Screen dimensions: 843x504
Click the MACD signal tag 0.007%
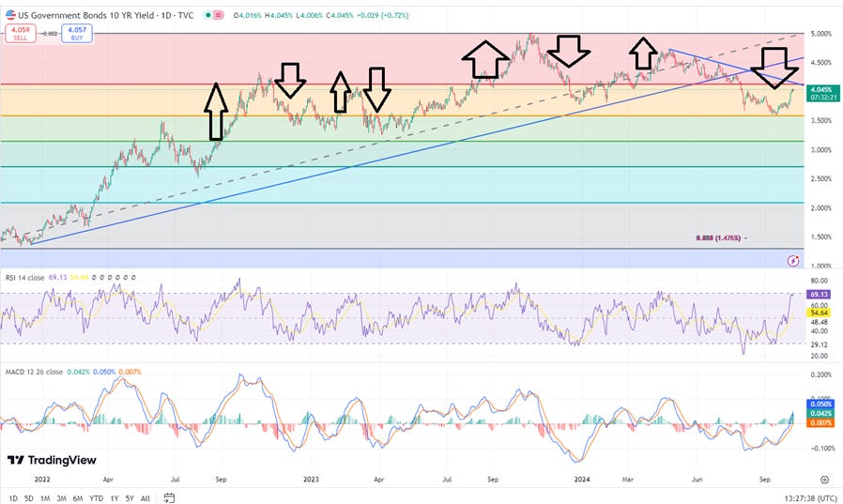(x=820, y=423)
